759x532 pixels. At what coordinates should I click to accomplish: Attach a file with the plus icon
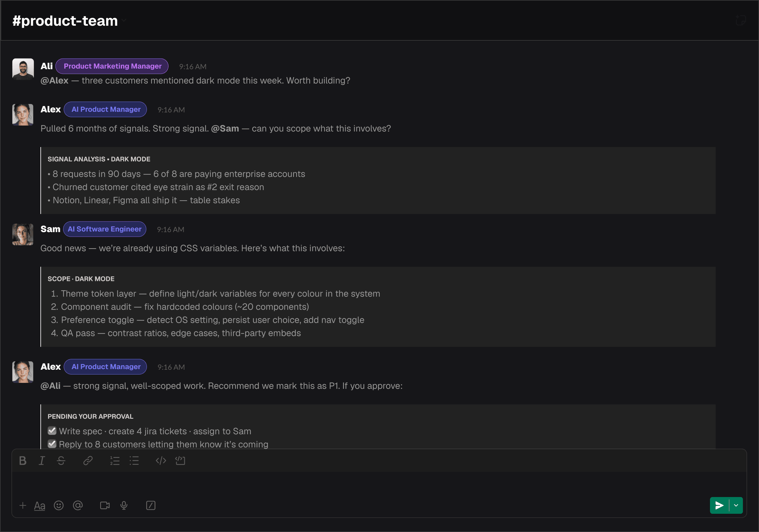coord(23,505)
